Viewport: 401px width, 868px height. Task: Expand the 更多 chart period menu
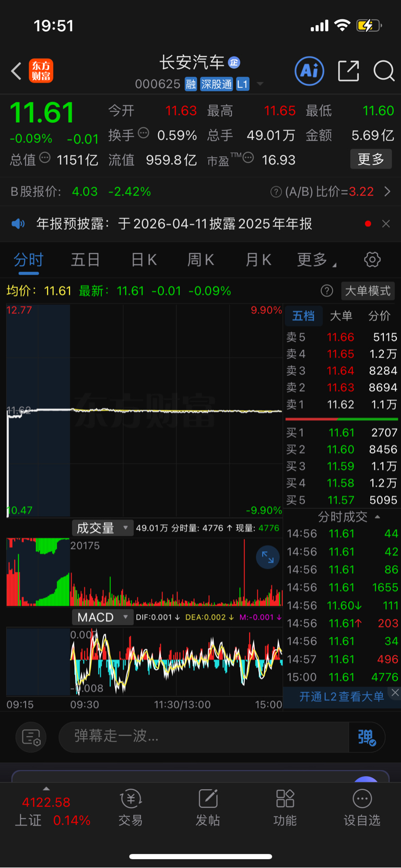[x=316, y=259]
